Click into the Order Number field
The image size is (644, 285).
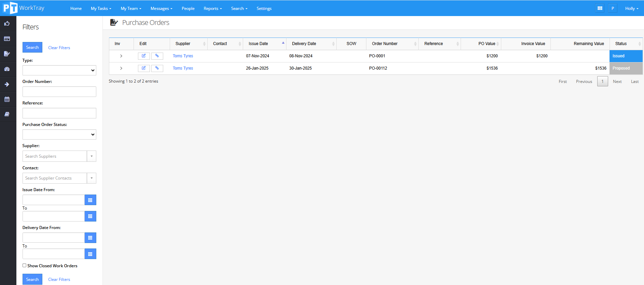tap(59, 92)
